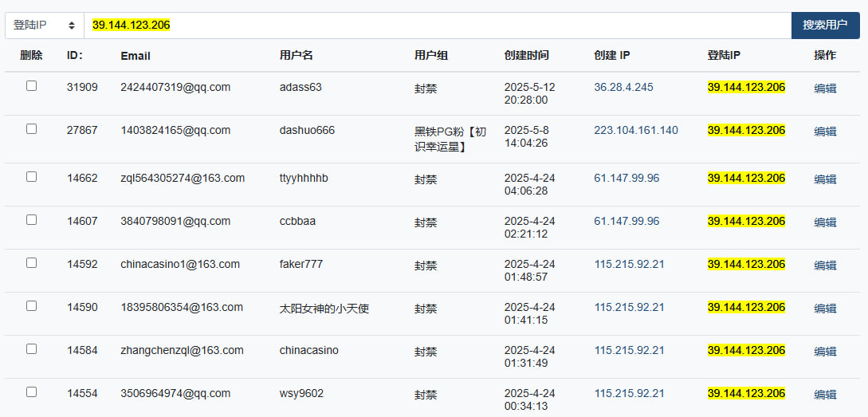The image size is (868, 417).
Task: Click login IP in adass63 row
Action: [x=746, y=88]
